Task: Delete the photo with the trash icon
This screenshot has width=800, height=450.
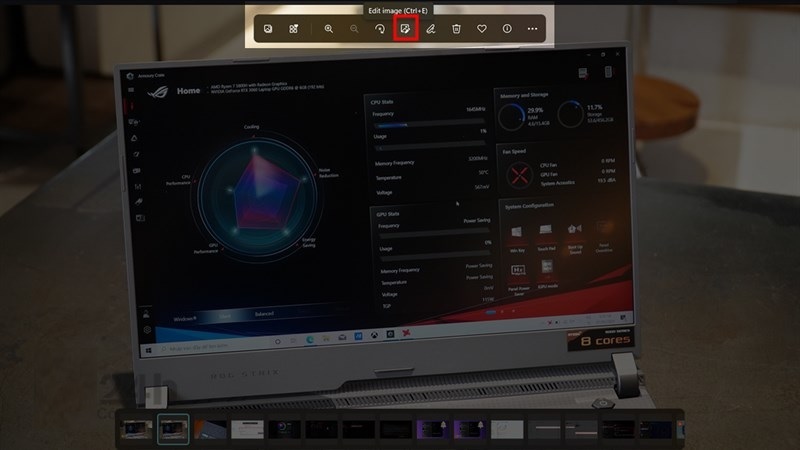Action: pos(456,29)
